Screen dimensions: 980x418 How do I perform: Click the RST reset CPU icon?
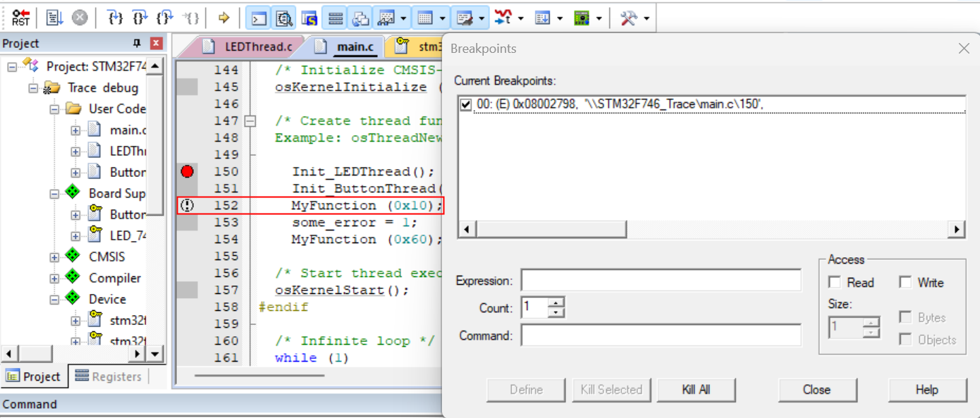(20, 18)
